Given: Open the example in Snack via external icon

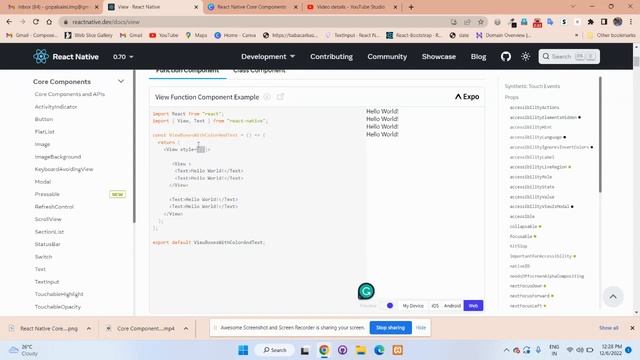Looking at the screenshot, I should coord(280,97).
